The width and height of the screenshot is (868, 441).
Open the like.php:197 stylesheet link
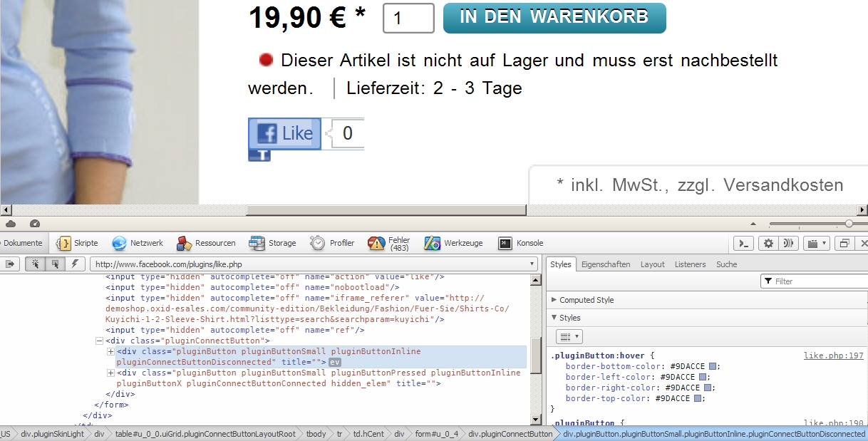click(x=833, y=356)
